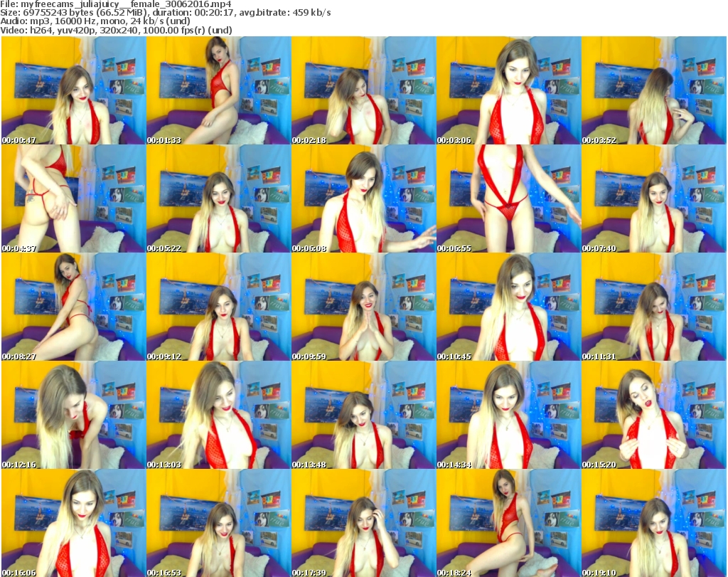
Task: Click the 'Size: 69755243 bytes' info line
Action: [x=165, y=13]
